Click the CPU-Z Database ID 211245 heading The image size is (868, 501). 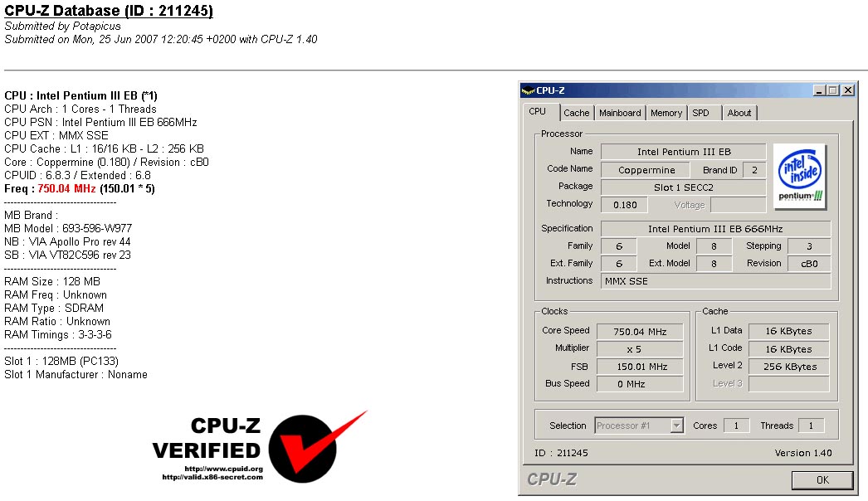(x=109, y=11)
